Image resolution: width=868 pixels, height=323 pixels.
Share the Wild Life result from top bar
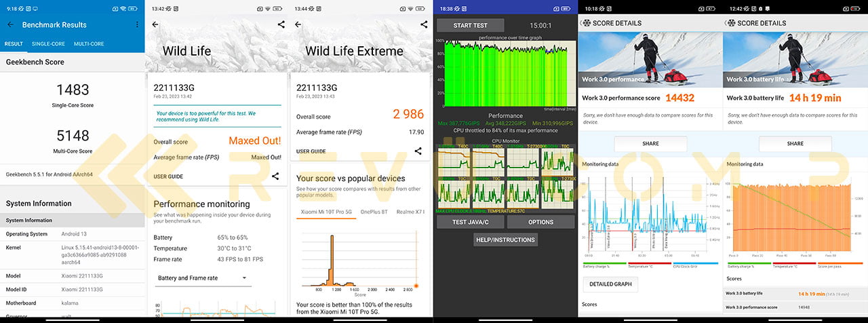(281, 24)
